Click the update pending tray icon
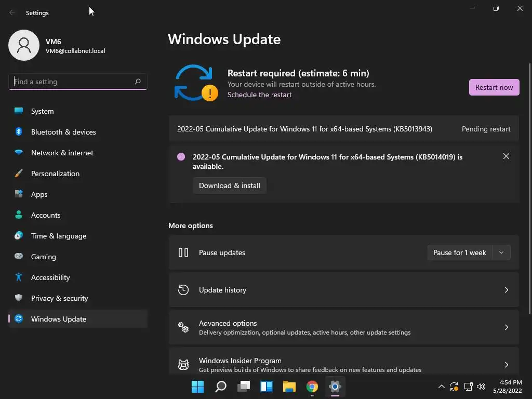This screenshot has height=399, width=532. [454, 387]
